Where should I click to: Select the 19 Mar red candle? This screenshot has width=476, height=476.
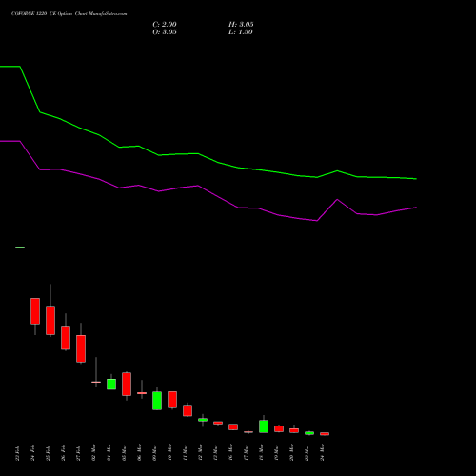click(279, 428)
